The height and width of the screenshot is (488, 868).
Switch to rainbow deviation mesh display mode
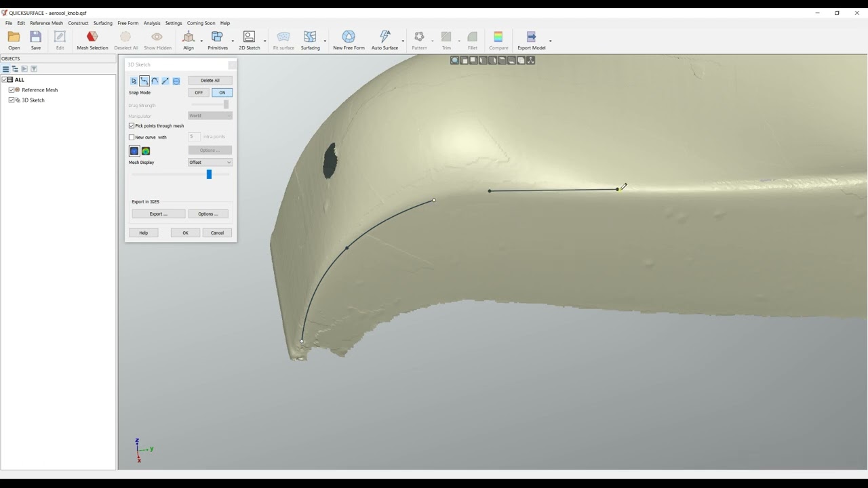coord(146,151)
